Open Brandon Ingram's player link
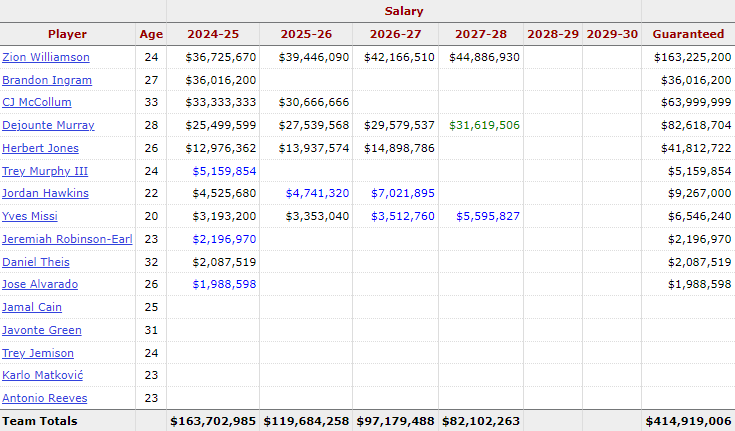The height and width of the screenshot is (431, 735). tap(47, 80)
